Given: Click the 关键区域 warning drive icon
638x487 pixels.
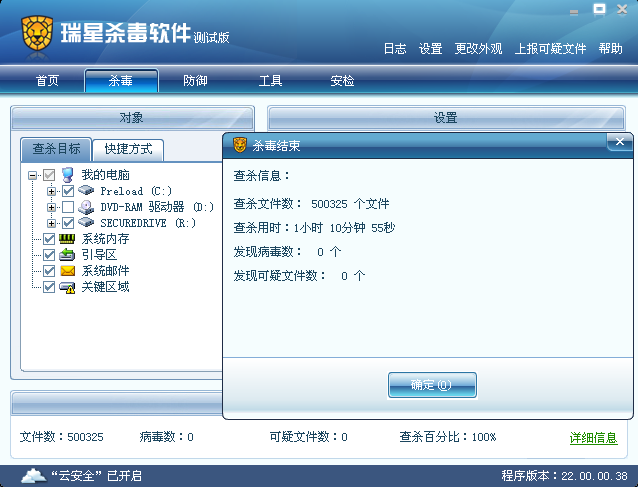Looking at the screenshot, I should 68,287.
